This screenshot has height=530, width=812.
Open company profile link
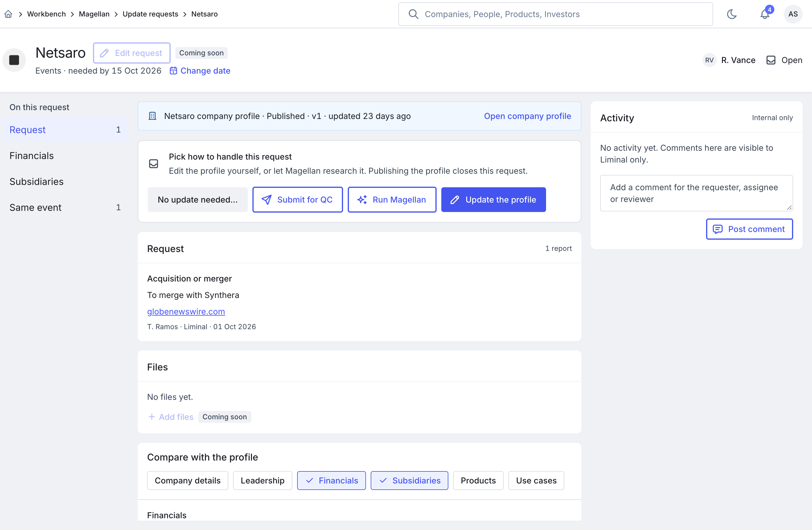[527, 116]
